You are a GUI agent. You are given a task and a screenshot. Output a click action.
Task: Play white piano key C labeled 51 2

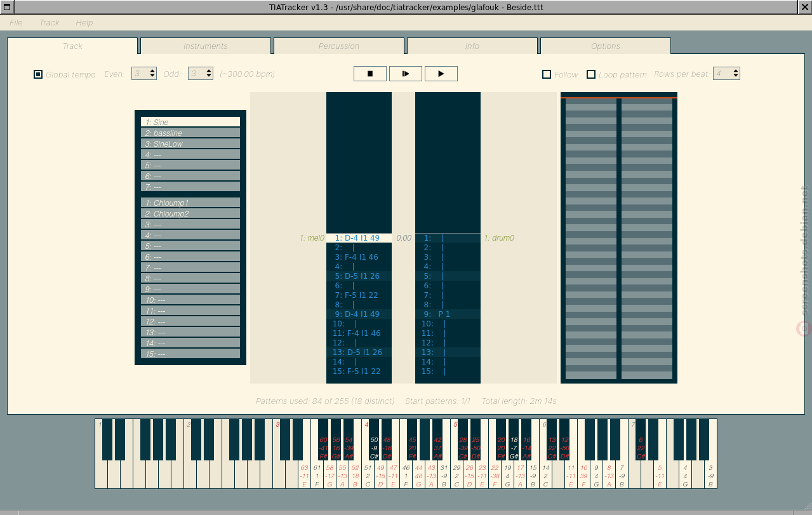[x=368, y=476]
